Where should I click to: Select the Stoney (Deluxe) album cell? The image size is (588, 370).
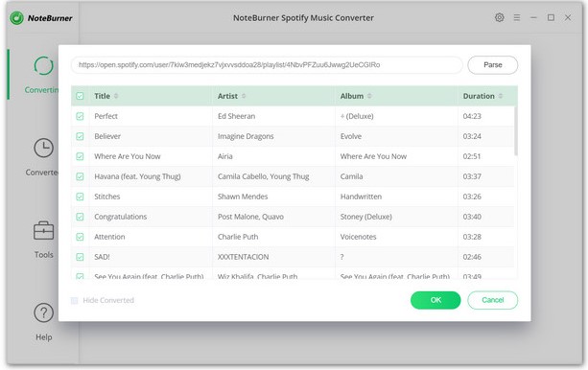396,217
